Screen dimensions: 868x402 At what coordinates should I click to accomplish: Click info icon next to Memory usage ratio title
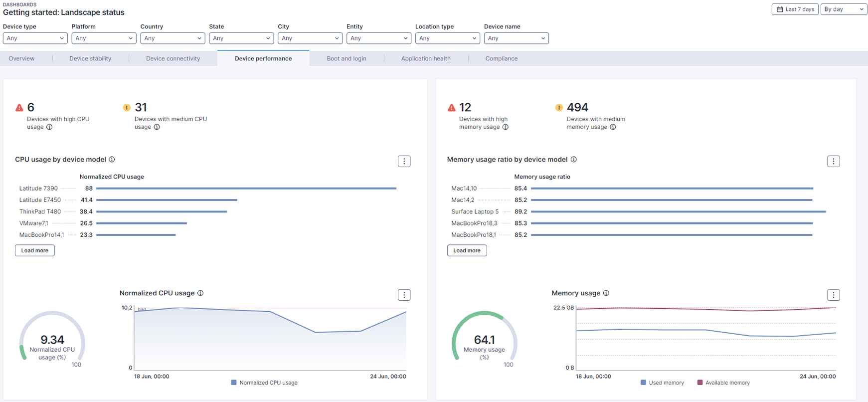pos(574,160)
